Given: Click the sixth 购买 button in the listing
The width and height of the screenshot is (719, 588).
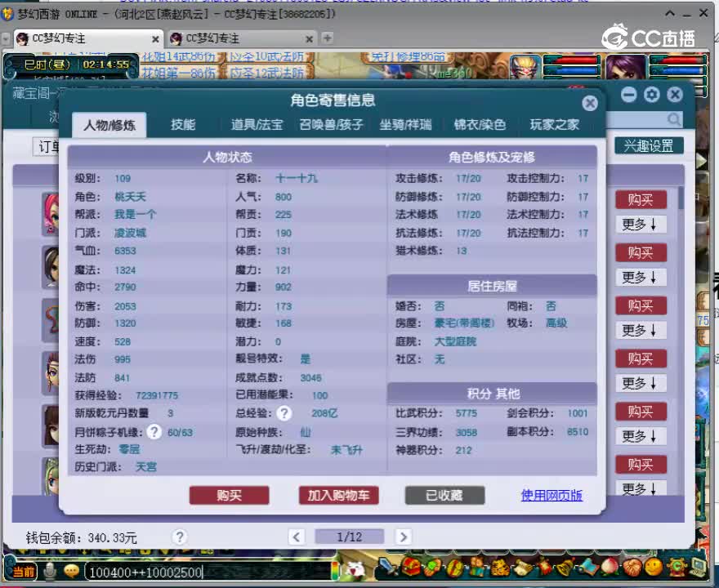Looking at the screenshot, I should (x=641, y=465).
